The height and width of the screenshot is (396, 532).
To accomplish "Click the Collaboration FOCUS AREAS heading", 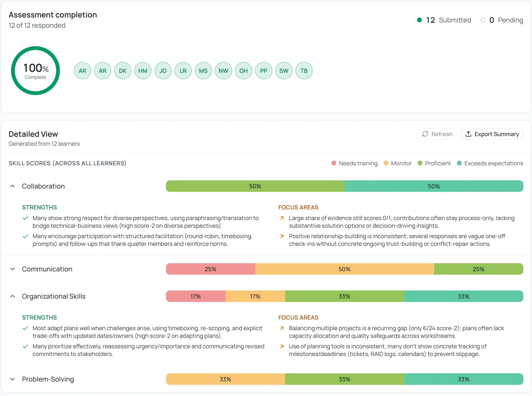I will [298, 207].
